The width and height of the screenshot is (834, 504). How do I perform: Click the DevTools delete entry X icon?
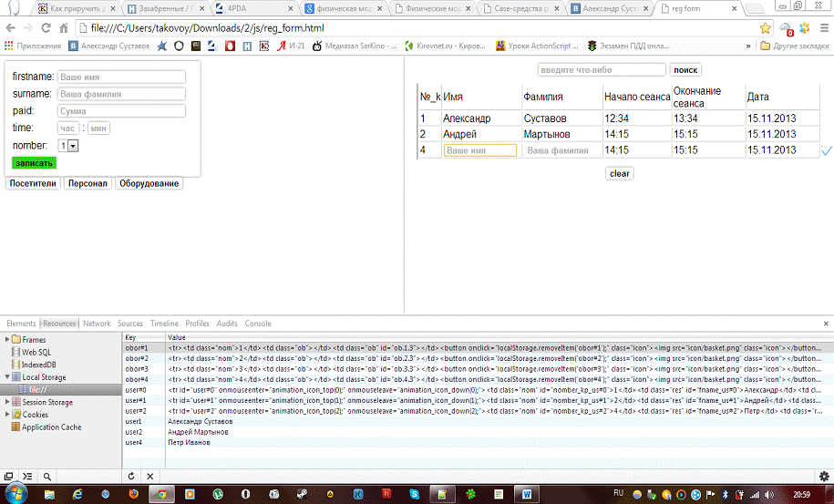tap(149, 476)
